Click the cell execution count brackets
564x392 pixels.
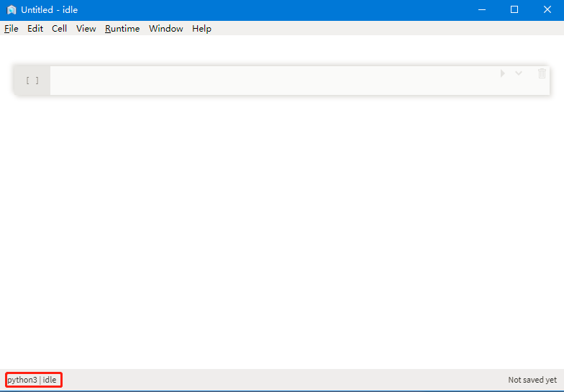[x=32, y=81]
